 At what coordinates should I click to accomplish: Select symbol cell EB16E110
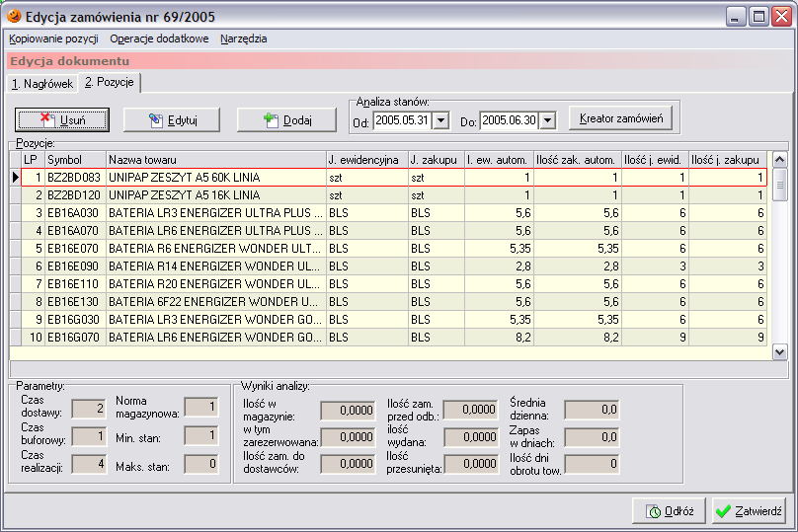click(75, 284)
